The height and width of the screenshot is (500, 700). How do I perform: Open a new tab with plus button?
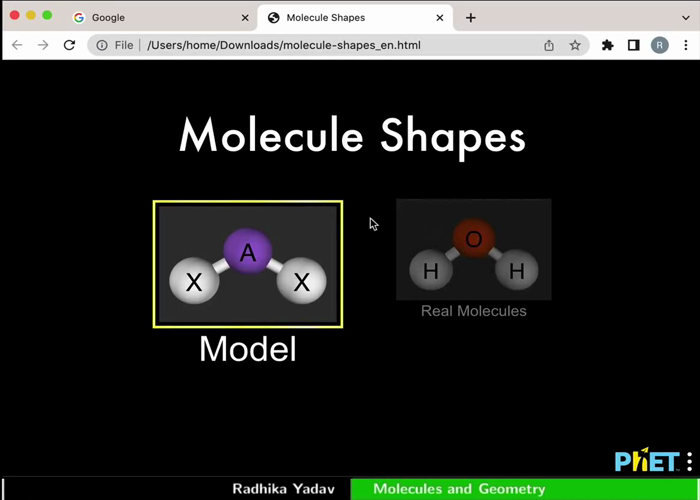pos(470,18)
